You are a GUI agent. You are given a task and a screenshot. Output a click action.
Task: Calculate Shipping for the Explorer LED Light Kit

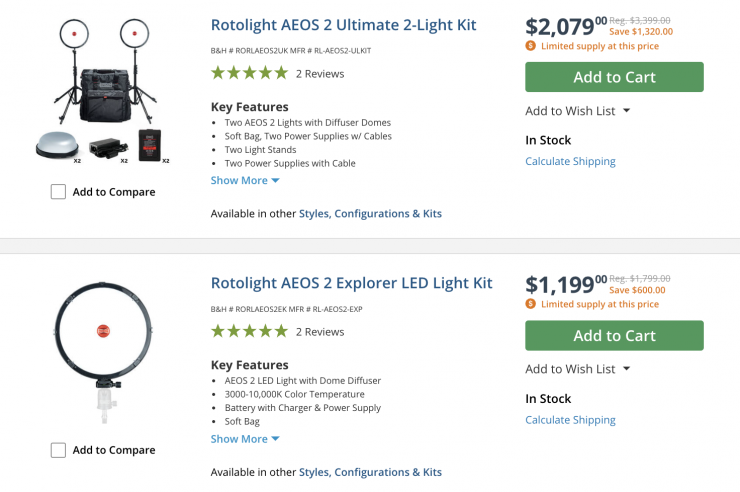point(570,420)
